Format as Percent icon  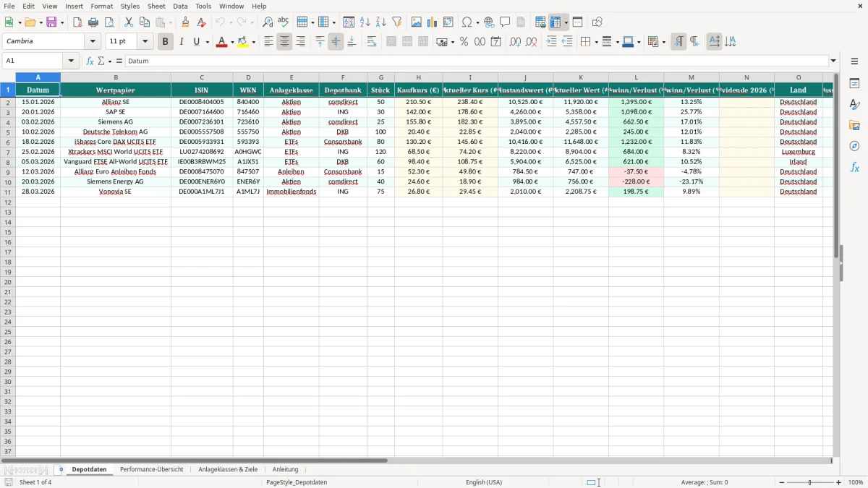click(464, 42)
